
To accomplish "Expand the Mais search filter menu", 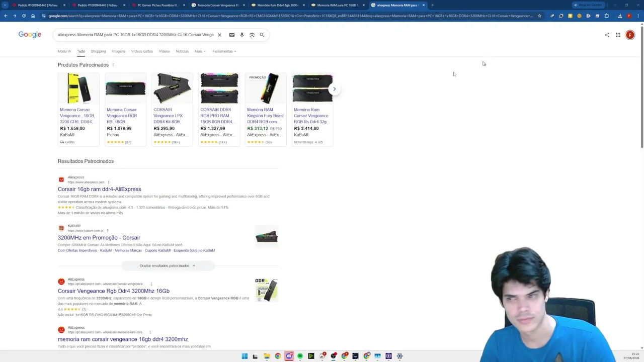I will (x=200, y=51).
